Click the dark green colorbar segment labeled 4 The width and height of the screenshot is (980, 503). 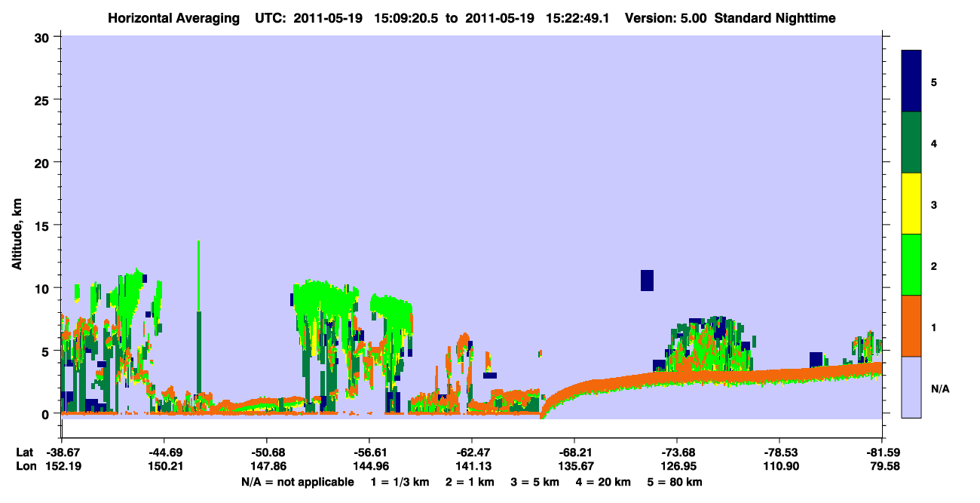point(911,143)
